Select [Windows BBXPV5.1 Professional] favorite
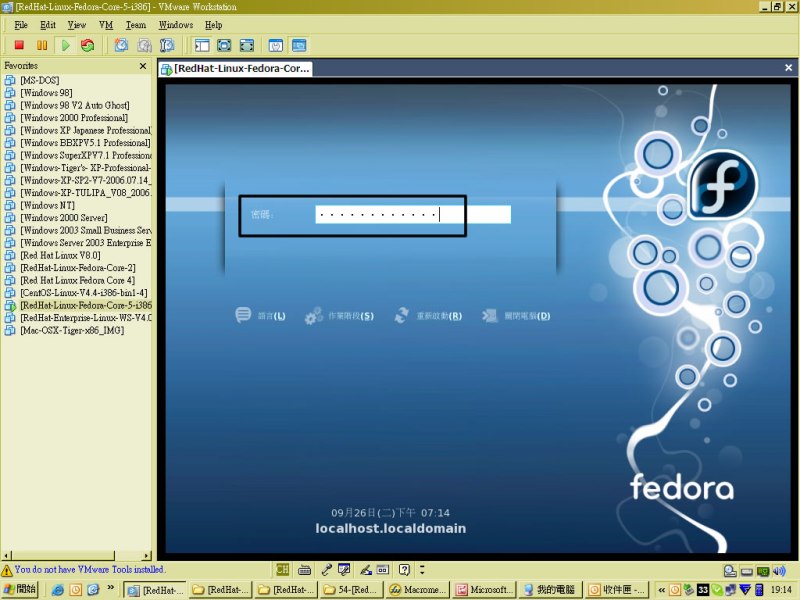This screenshot has width=800, height=600. coord(85,143)
